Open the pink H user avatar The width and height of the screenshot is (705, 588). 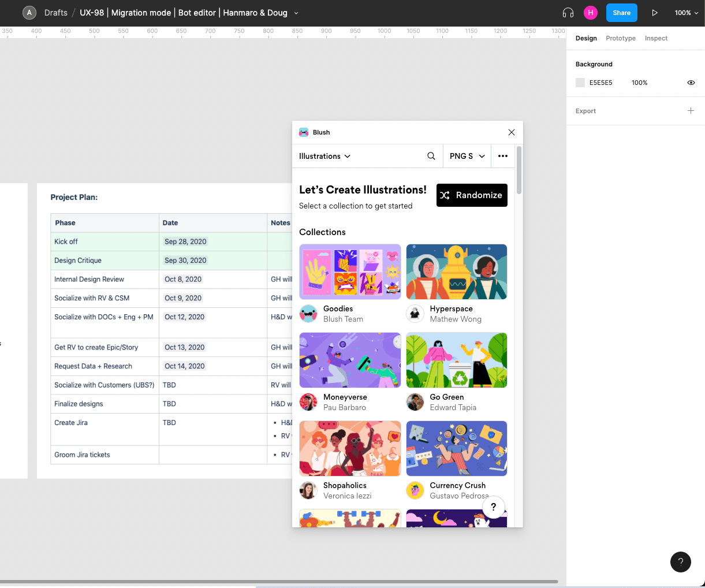(590, 13)
